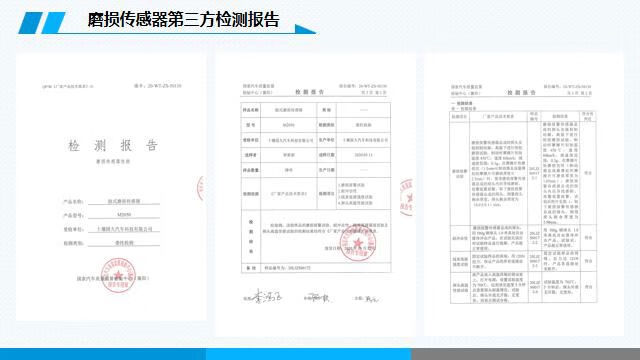
Task: Open the right results table page image
Action: click(x=524, y=194)
